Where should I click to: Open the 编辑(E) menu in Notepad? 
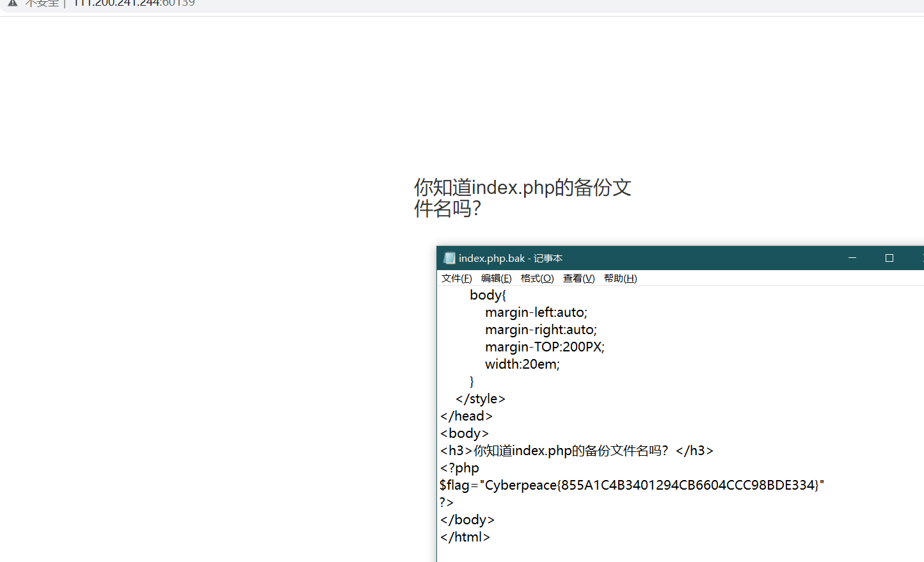tap(496, 278)
